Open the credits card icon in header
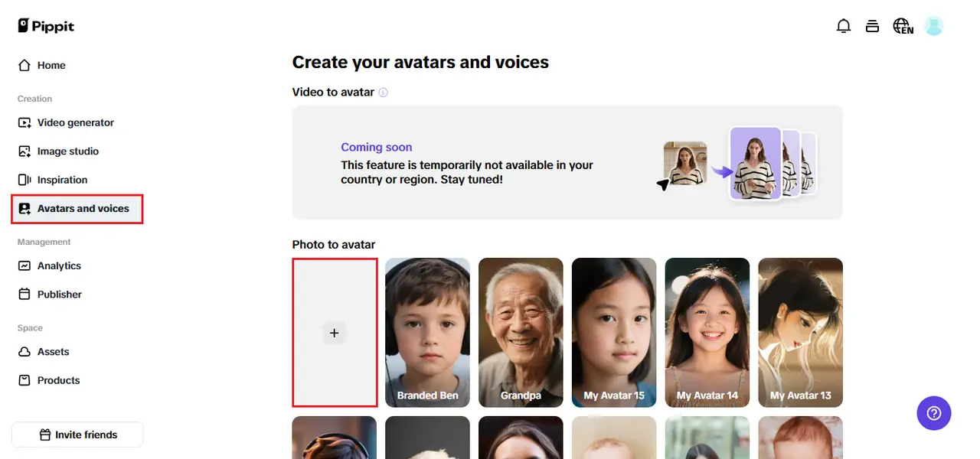Screen dimensions: 980x459 pyautogui.click(x=872, y=26)
